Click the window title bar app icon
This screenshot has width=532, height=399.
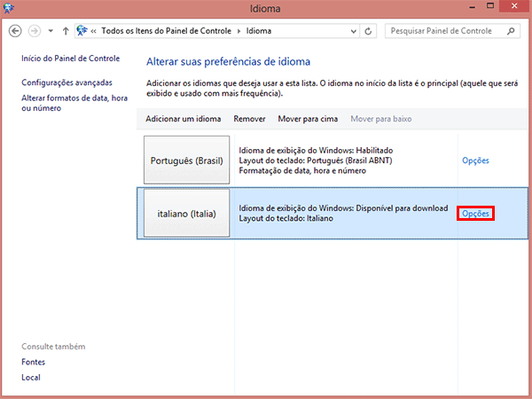[x=9, y=7]
